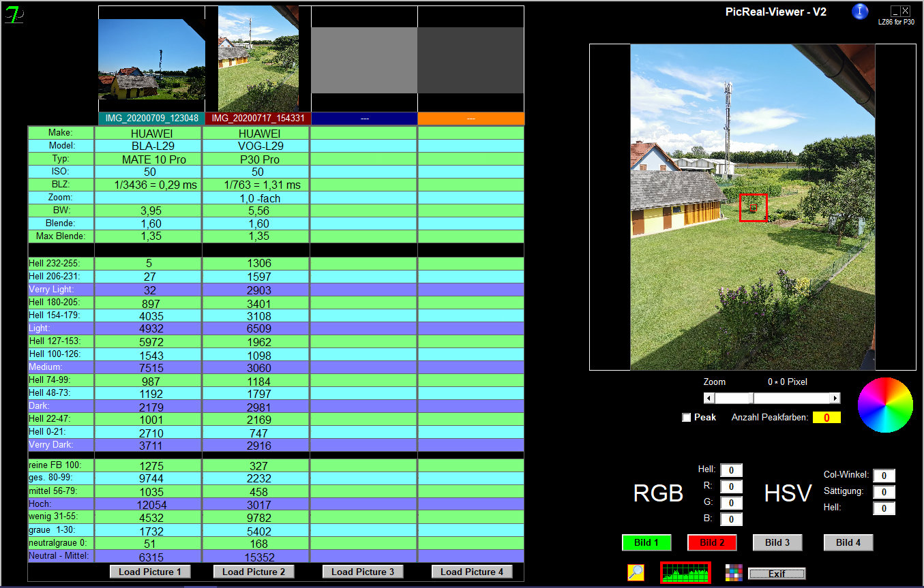The image size is (924, 588).
Task: Click the R value field
Action: tap(731, 486)
